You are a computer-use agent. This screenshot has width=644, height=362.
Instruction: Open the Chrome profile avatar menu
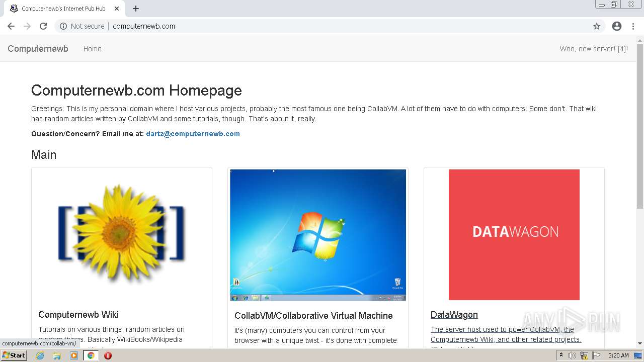tap(617, 26)
